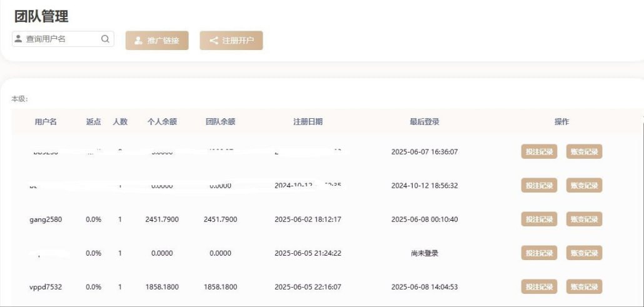Select the username gang2580 in the table
644x307 pixels.
pos(46,219)
